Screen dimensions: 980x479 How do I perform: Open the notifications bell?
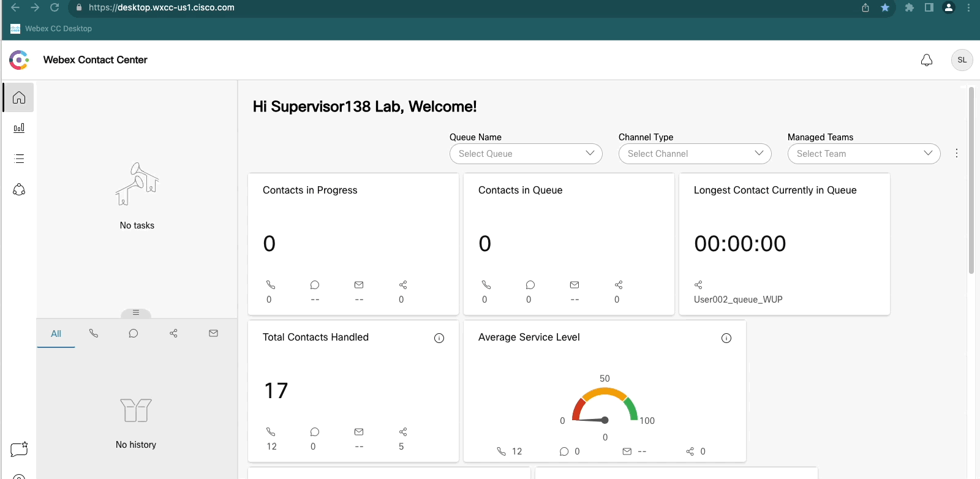(x=927, y=60)
